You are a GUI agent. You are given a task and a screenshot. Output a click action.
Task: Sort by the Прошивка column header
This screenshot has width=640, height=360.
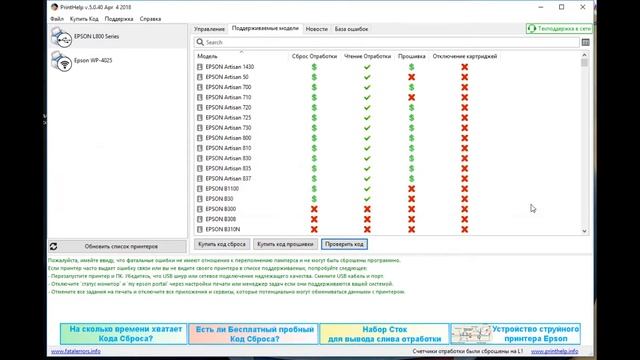click(411, 56)
